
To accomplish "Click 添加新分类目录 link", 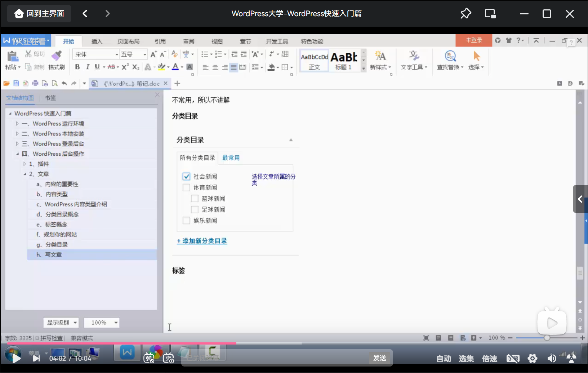I will pyautogui.click(x=202, y=241).
